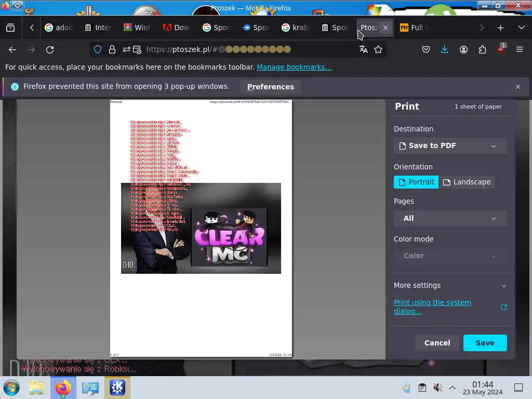532x399 pixels.
Task: Show site security padlock info
Action: 112,49
